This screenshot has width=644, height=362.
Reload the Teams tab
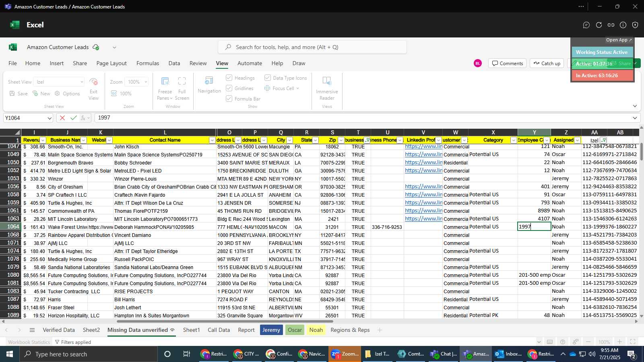click(599, 25)
